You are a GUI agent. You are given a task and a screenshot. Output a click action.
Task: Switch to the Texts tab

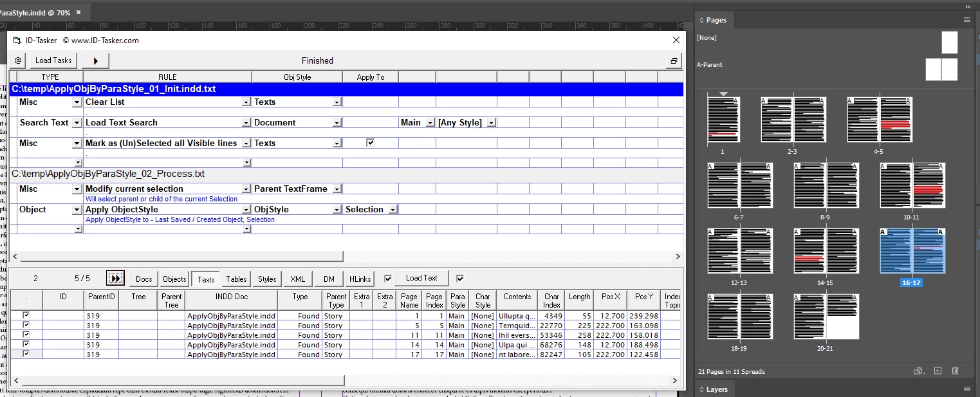[x=206, y=279]
